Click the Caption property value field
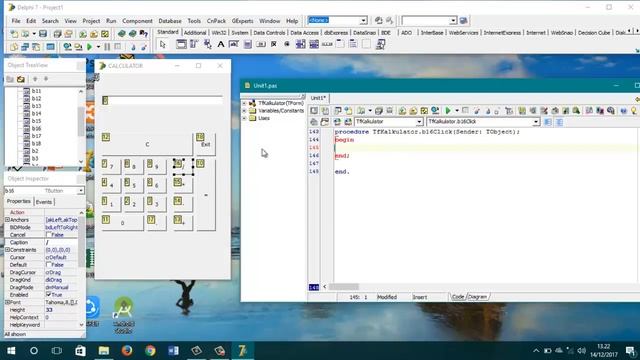The image size is (640, 360). coord(61,242)
